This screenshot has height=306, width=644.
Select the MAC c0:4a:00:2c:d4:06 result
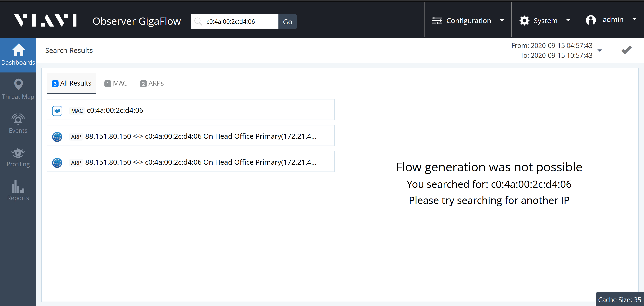pos(191,110)
